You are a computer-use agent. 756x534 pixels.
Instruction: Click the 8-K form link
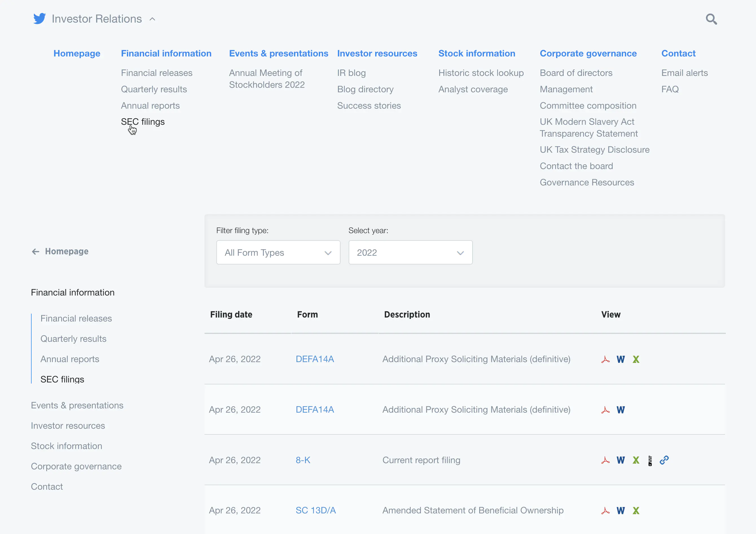(x=303, y=460)
